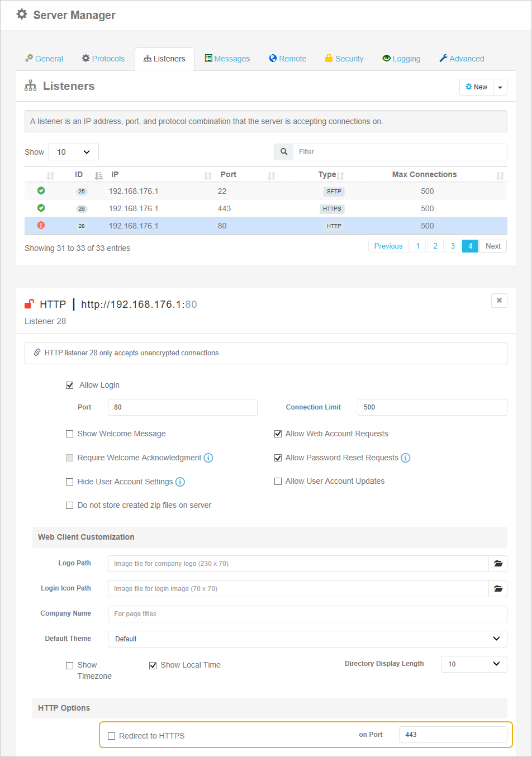The height and width of the screenshot is (757, 532).
Task: Enable Allow User Account Updates
Action: click(x=278, y=482)
